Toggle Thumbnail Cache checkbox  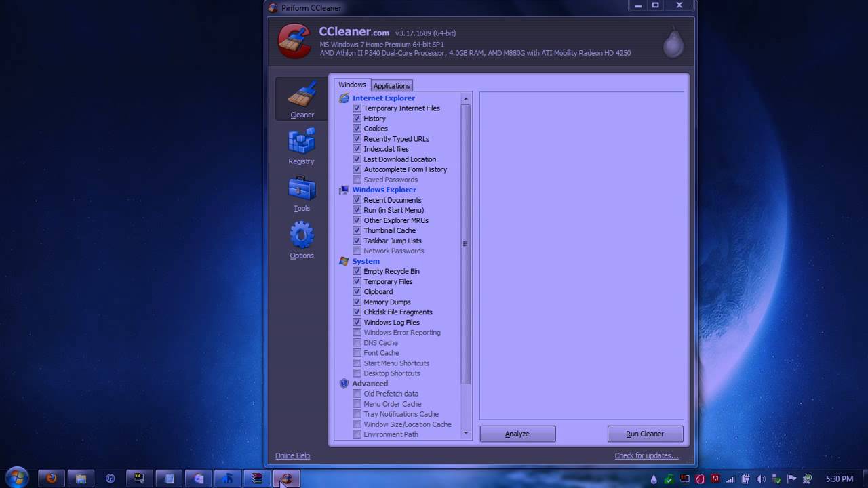point(357,230)
